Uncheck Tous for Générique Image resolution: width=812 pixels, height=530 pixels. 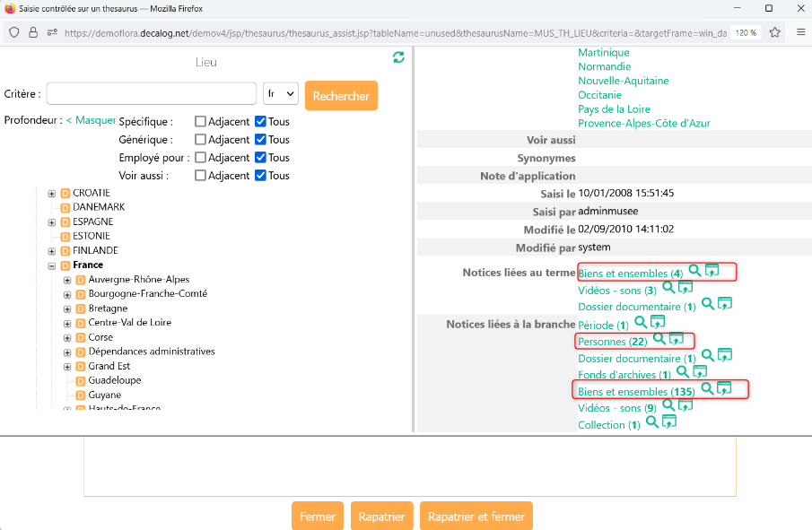pos(261,140)
